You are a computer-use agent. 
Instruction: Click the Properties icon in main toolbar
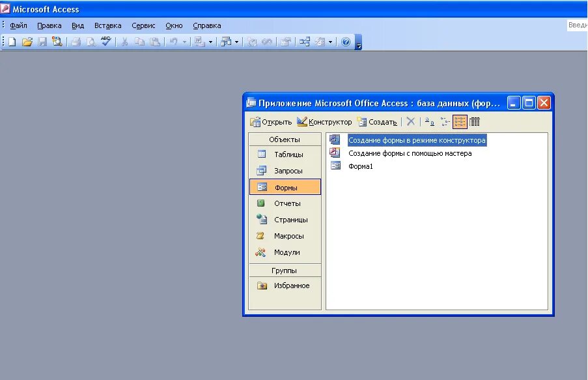[286, 42]
